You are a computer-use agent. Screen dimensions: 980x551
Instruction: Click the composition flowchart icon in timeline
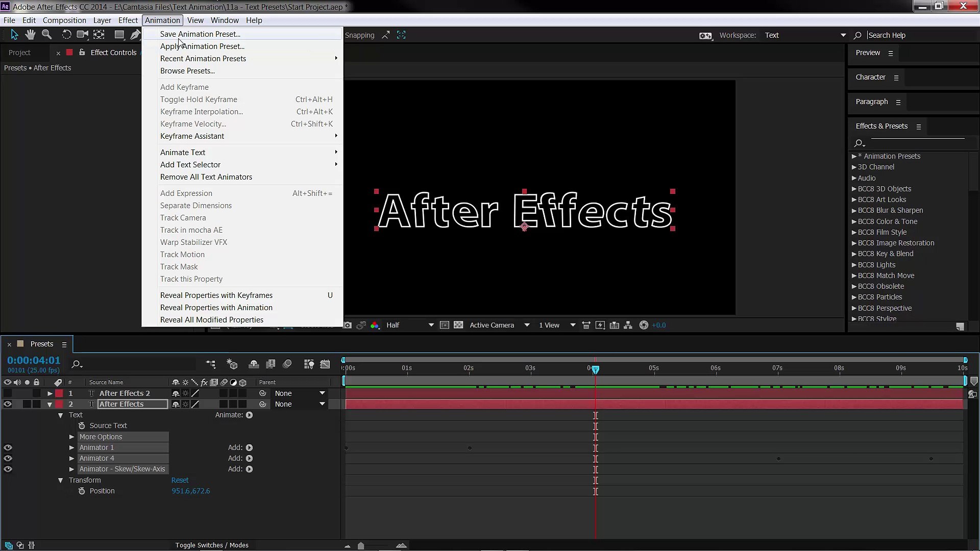click(x=211, y=364)
